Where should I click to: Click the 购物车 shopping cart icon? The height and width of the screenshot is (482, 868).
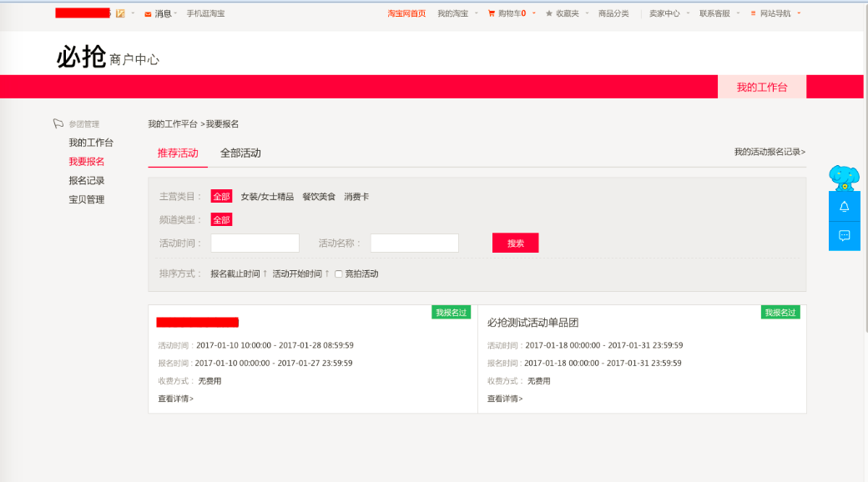[492, 13]
